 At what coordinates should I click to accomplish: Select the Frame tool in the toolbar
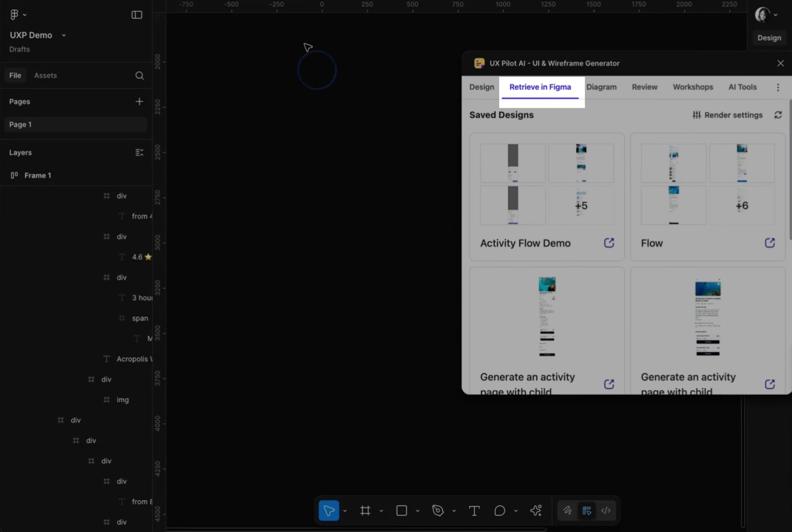pyautogui.click(x=365, y=511)
